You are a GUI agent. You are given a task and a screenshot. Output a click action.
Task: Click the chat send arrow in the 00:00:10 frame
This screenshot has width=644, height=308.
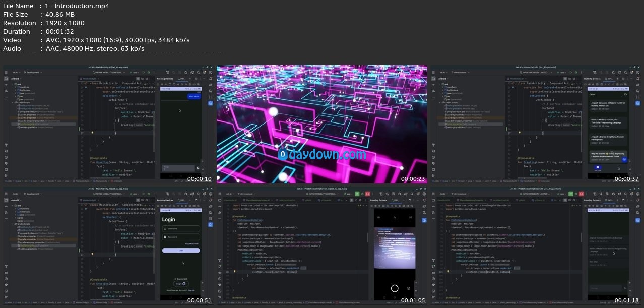[198, 168]
